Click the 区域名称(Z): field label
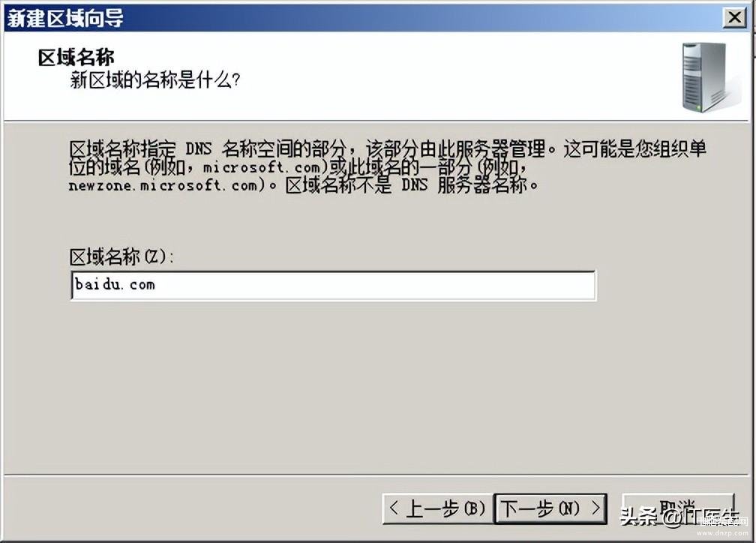 (x=121, y=256)
